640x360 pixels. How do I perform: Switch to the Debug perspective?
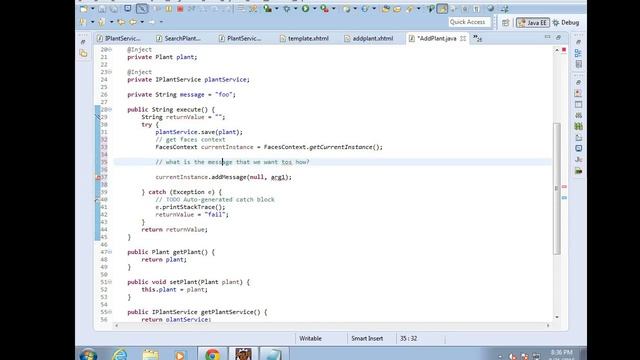(x=566, y=22)
